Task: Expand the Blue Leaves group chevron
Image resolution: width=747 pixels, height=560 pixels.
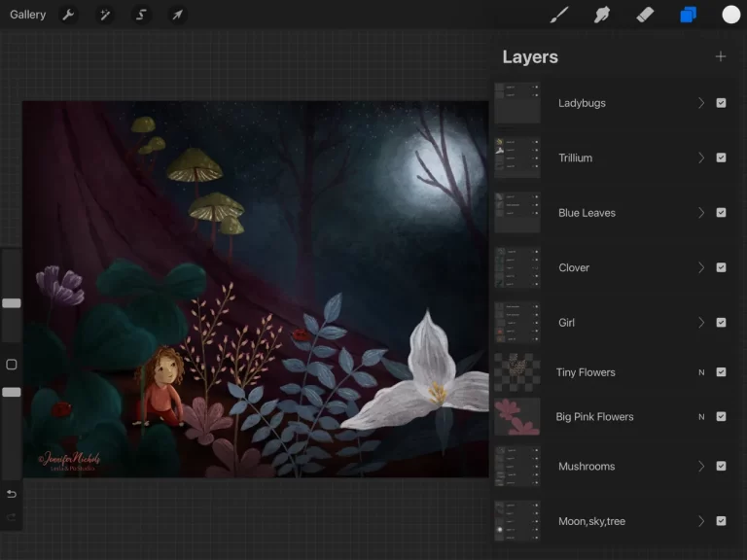Action: [700, 212]
